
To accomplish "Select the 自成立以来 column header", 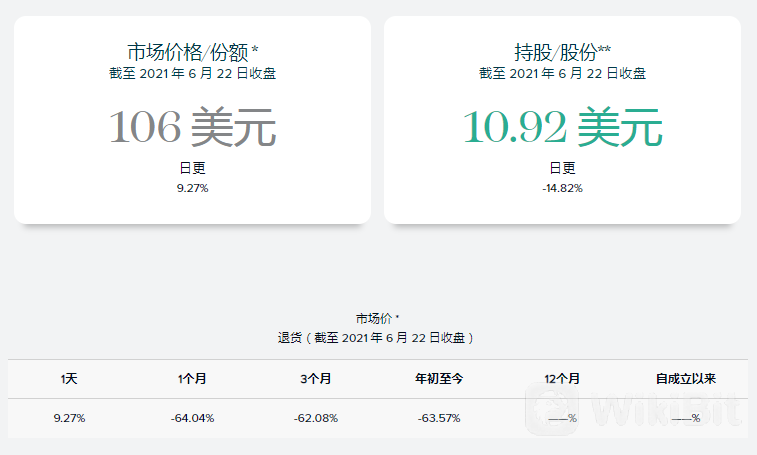I will tap(686, 379).
